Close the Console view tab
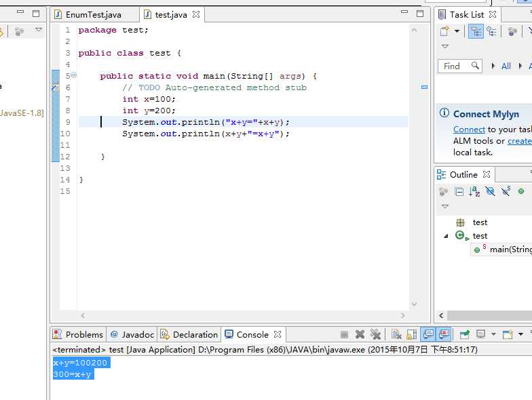The width and height of the screenshot is (532, 400). [x=278, y=334]
